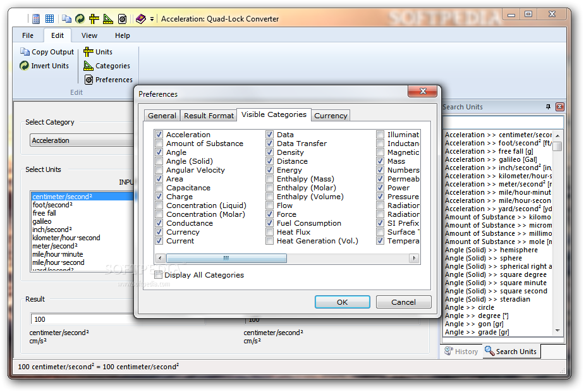
Task: Click the yellow ruler units icon in title bar
Action: pos(94,18)
